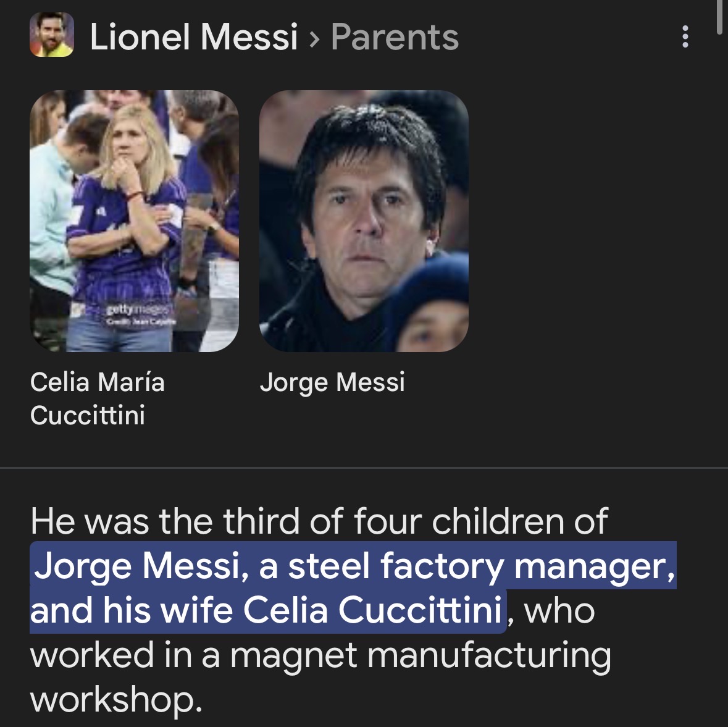Click the line "He was the third of four children of"
The width and height of the screenshot is (728, 727).
pos(319,521)
